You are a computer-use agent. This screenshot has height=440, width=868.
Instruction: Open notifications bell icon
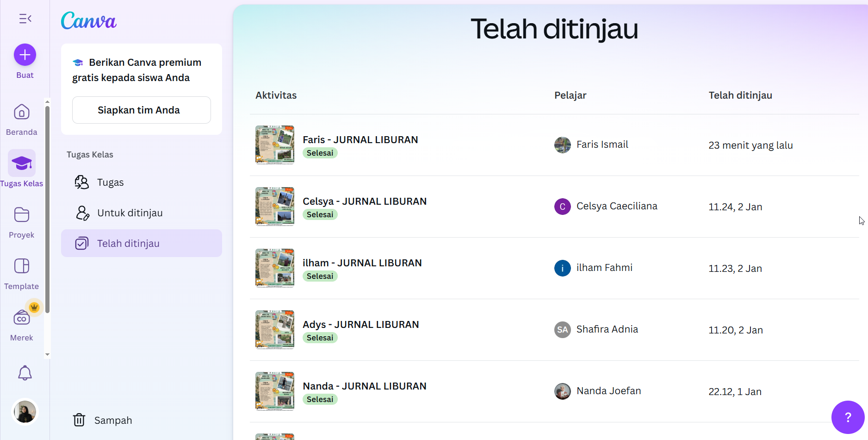(25, 373)
